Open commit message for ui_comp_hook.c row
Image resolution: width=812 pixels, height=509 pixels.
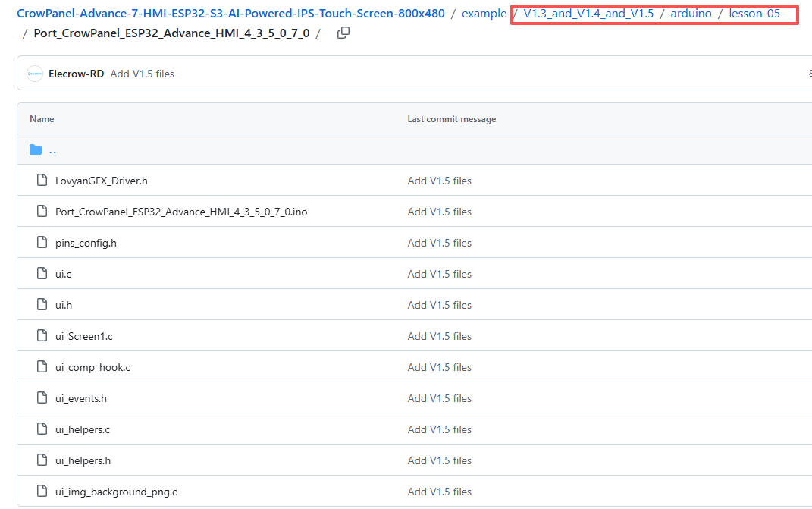pos(439,367)
